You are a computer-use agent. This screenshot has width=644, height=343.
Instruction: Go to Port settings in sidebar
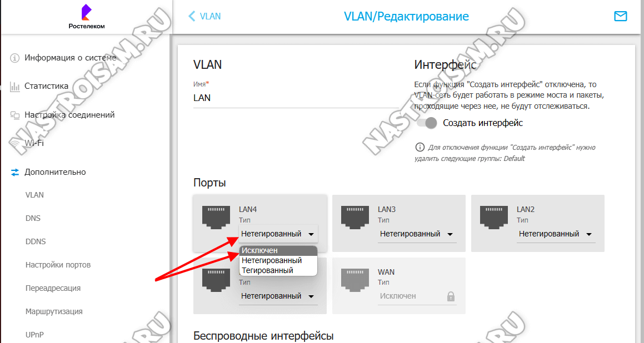click(x=58, y=265)
